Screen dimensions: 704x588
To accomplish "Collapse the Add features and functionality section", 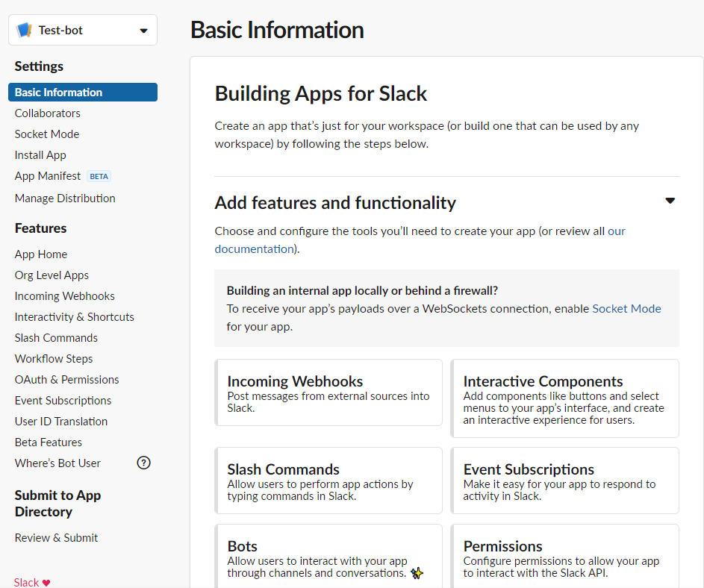I will (x=670, y=201).
